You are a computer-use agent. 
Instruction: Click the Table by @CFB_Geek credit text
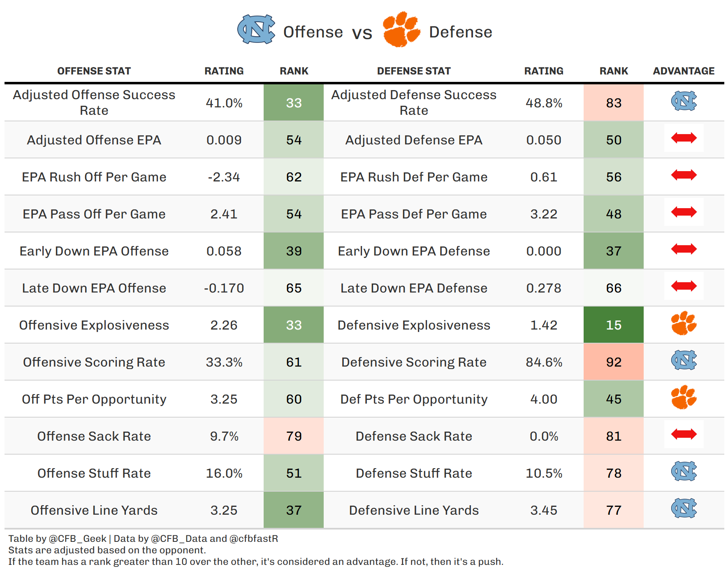click(x=58, y=539)
